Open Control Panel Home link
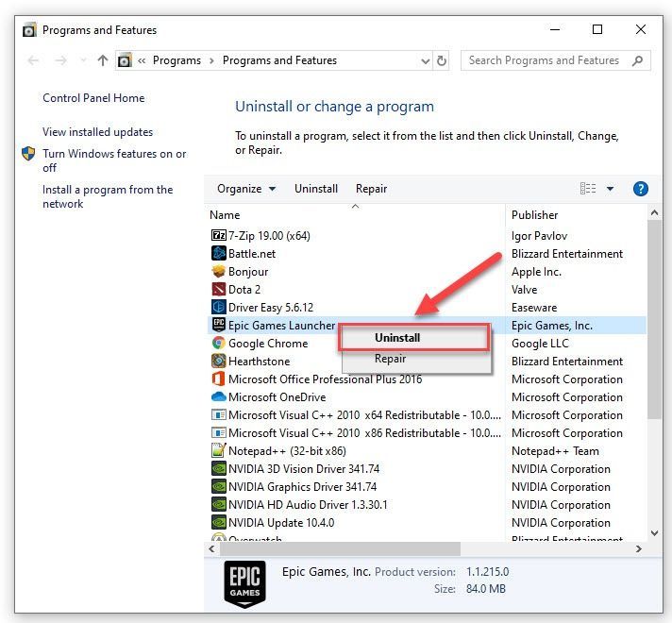 tap(93, 98)
